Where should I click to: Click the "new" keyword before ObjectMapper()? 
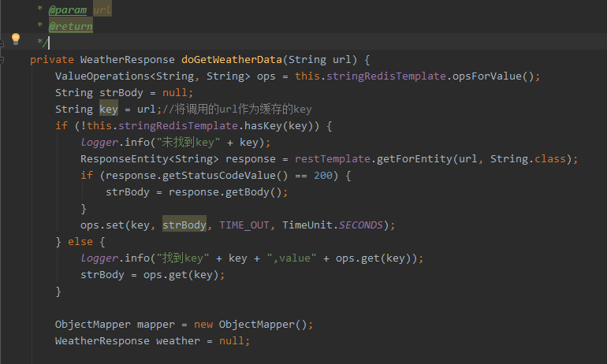pyautogui.click(x=203, y=325)
